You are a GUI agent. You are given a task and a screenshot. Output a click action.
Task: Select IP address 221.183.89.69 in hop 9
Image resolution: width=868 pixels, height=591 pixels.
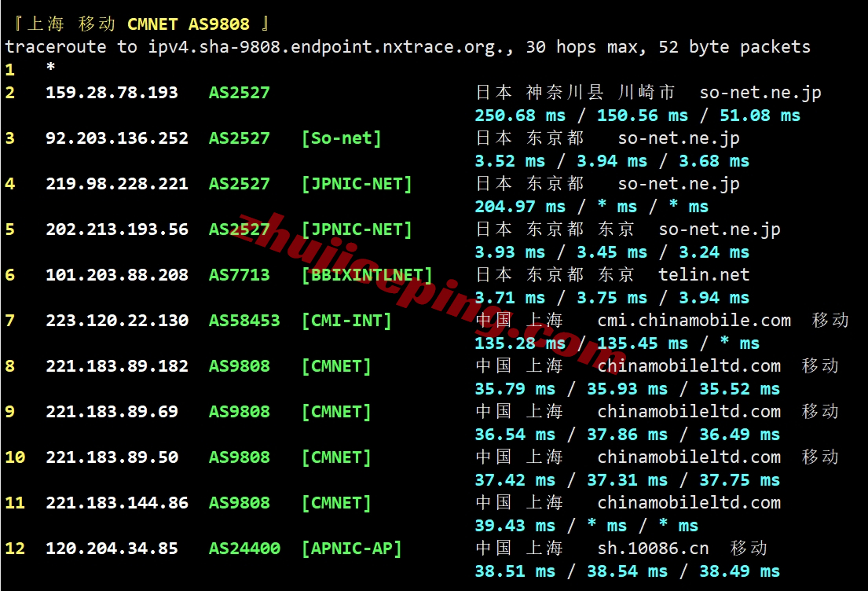[x=112, y=412]
